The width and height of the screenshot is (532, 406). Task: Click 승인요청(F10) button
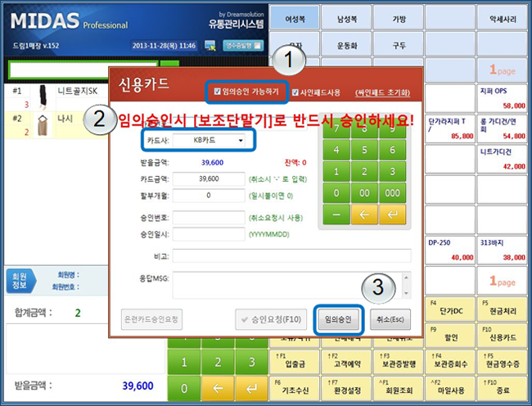point(271,319)
